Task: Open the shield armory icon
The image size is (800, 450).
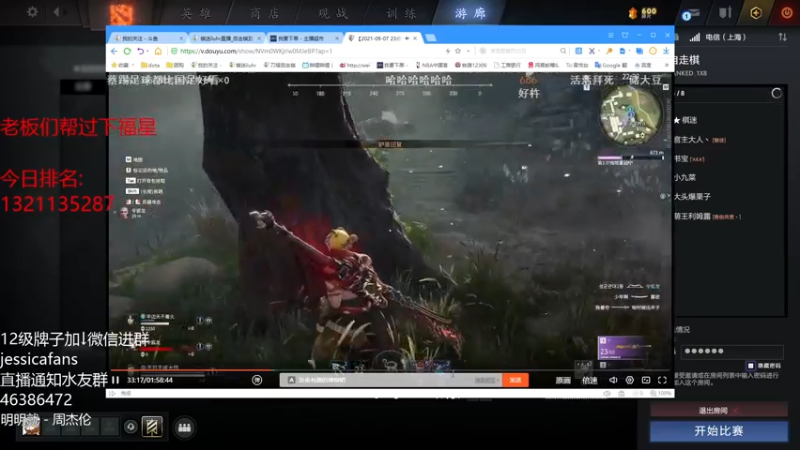Action: (725, 12)
